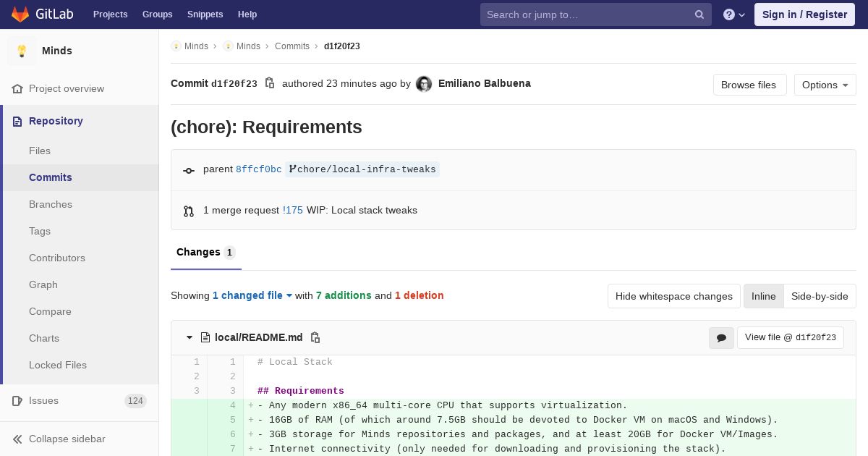The height and width of the screenshot is (456, 868).
Task: Click the Collapse sidebar label
Action: coord(67,439)
